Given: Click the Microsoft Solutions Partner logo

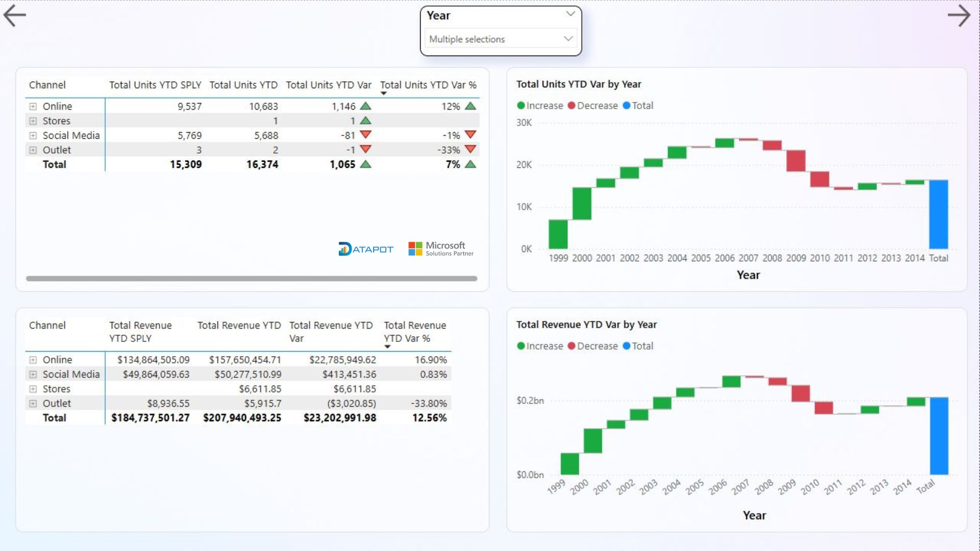Looking at the screenshot, I should coord(441,248).
